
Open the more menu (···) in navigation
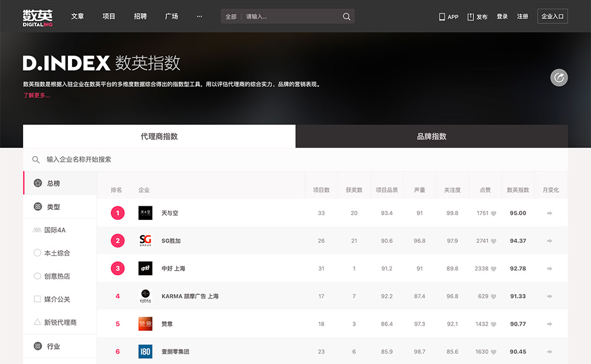point(199,16)
